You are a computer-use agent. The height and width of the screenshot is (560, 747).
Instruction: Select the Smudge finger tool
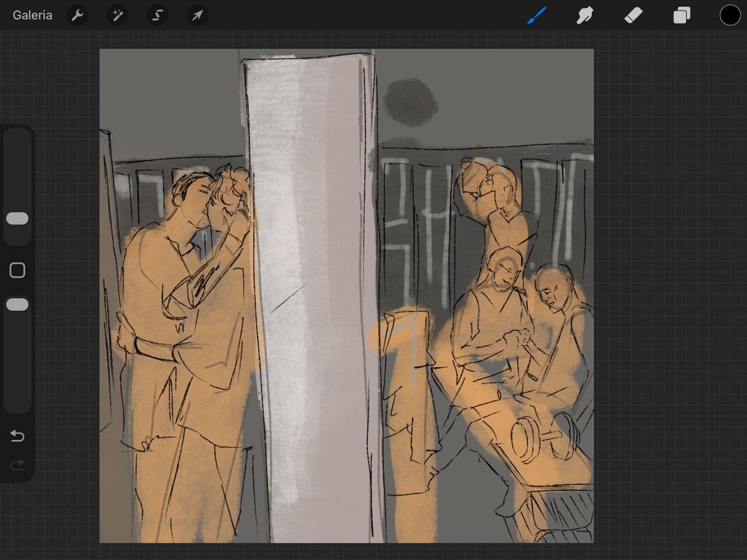pyautogui.click(x=585, y=15)
